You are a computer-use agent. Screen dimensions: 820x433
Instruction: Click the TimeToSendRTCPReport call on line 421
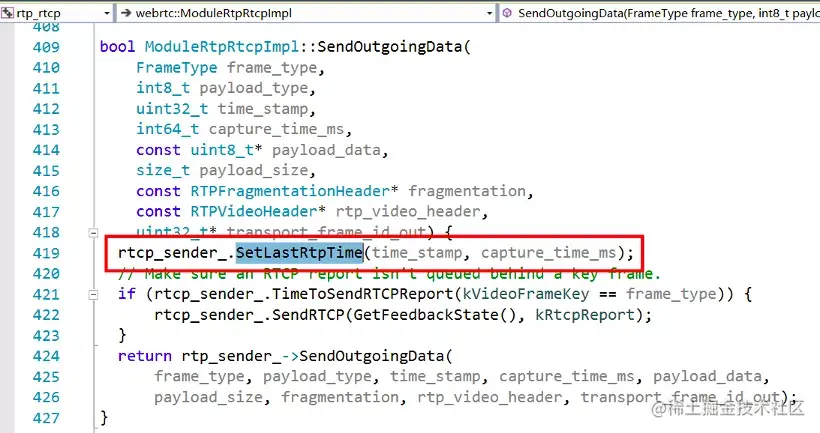tap(362, 294)
